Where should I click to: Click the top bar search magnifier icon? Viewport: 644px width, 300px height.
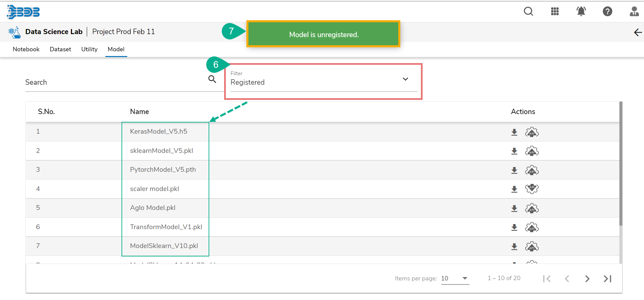pos(528,12)
